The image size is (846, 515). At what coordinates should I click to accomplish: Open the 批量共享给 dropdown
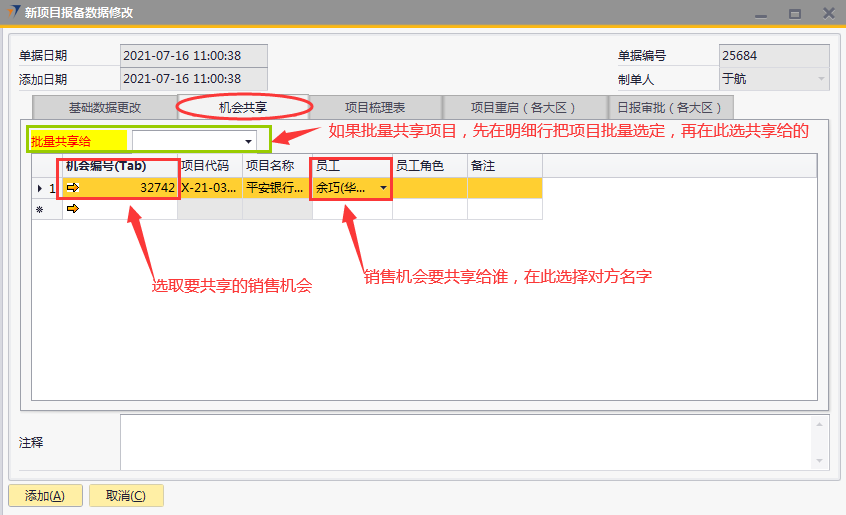(x=248, y=141)
